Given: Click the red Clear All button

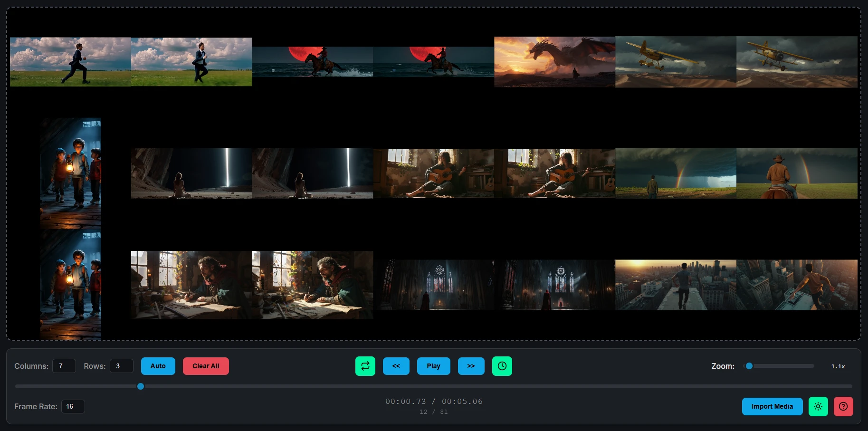Looking at the screenshot, I should 206,366.
